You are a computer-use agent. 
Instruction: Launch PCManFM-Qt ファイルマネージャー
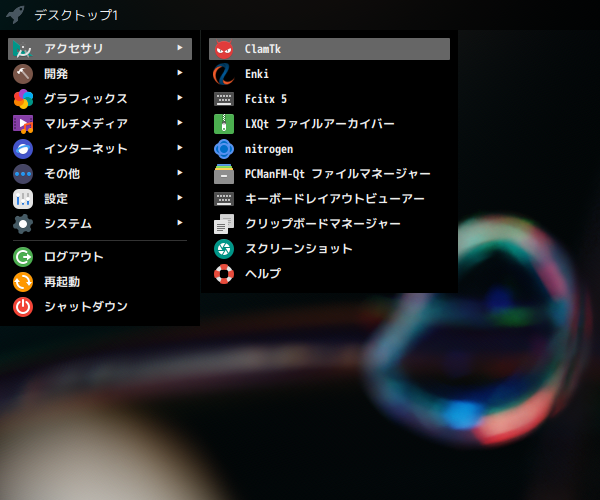(x=329, y=174)
